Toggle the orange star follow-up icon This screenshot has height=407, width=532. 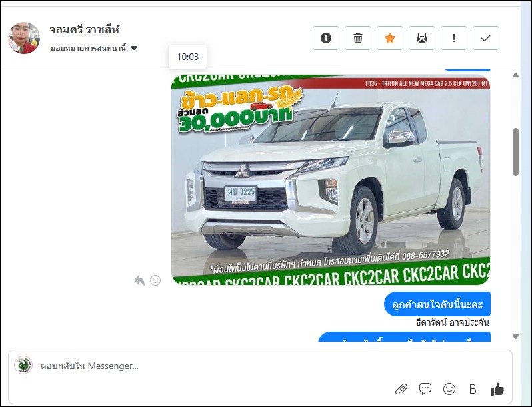pyautogui.click(x=390, y=38)
